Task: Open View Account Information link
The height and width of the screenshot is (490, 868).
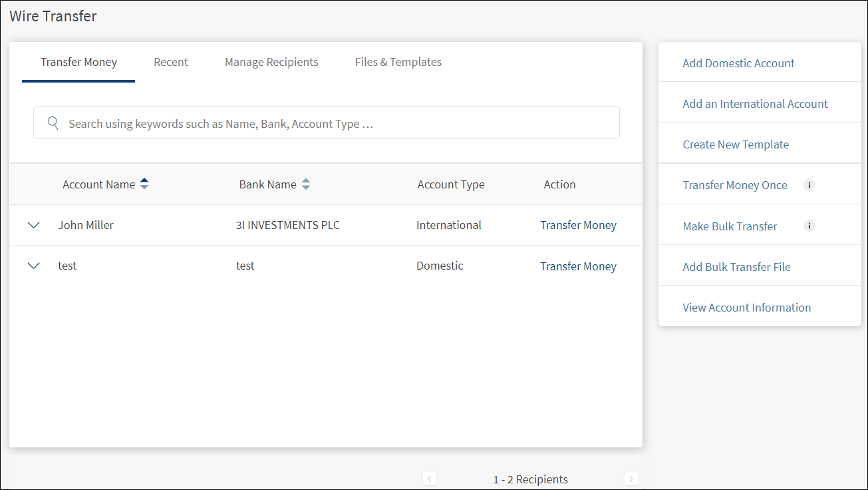Action: click(746, 308)
